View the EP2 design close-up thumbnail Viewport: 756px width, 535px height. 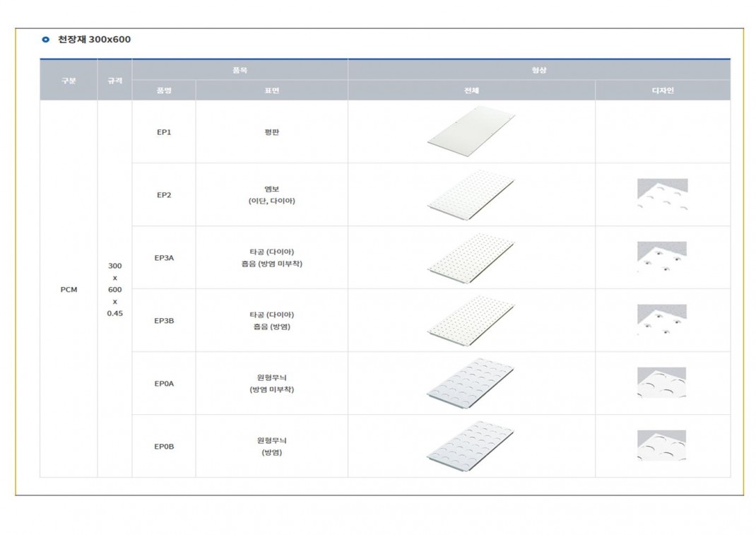(662, 195)
